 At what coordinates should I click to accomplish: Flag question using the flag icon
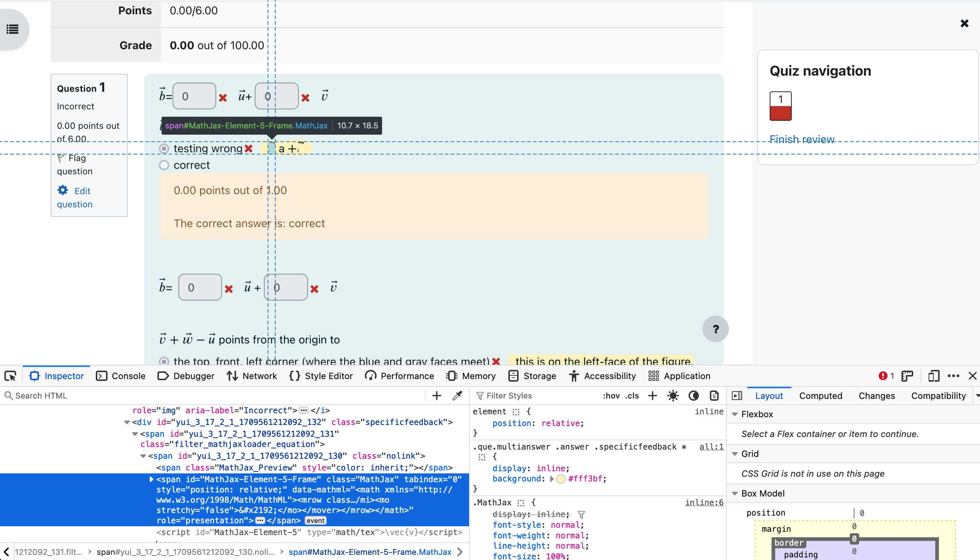tap(61, 158)
